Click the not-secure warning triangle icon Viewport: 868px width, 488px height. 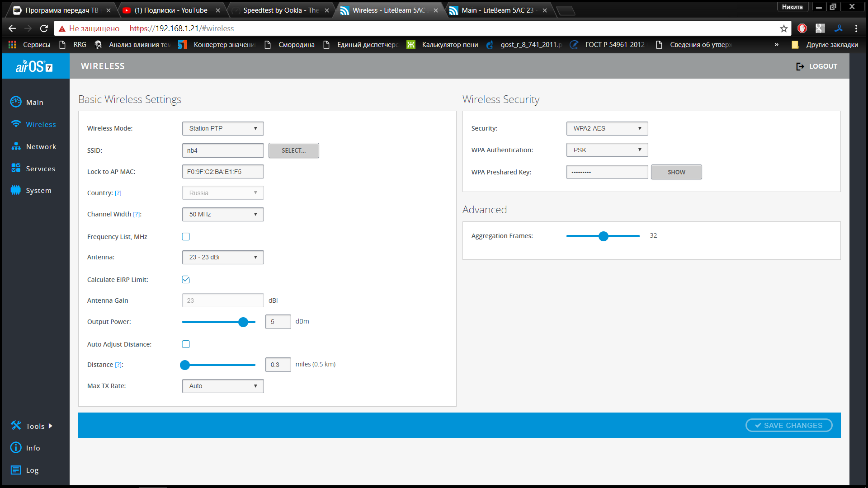tap(62, 28)
